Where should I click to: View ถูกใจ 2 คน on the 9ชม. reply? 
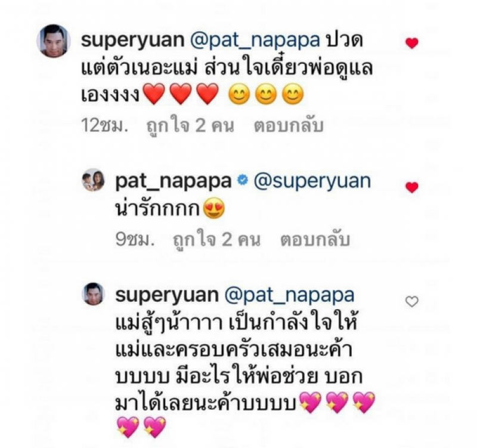[216, 240]
